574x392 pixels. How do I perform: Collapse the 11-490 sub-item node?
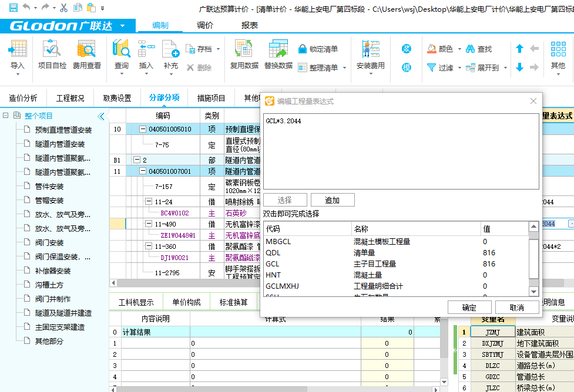point(149,224)
